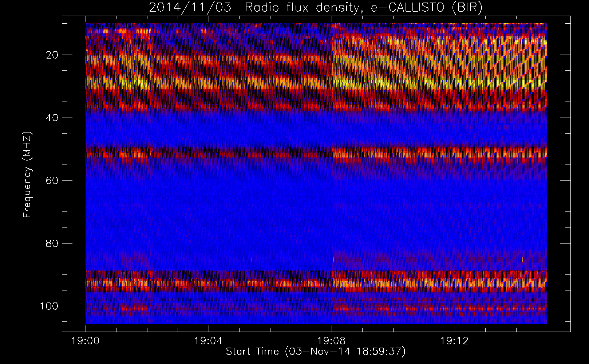Click the "60" frequency tick label
Image resolution: width=589 pixels, height=364 pixels.
[52, 181]
